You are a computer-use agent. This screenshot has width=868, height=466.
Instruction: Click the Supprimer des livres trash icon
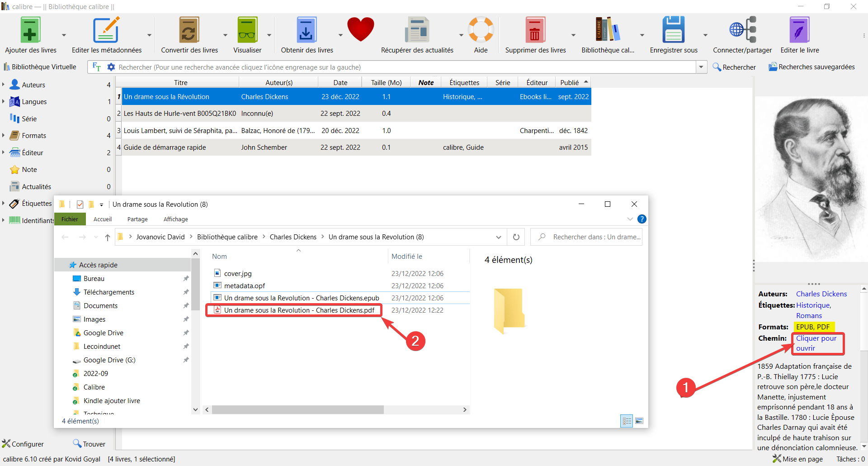pos(535,30)
